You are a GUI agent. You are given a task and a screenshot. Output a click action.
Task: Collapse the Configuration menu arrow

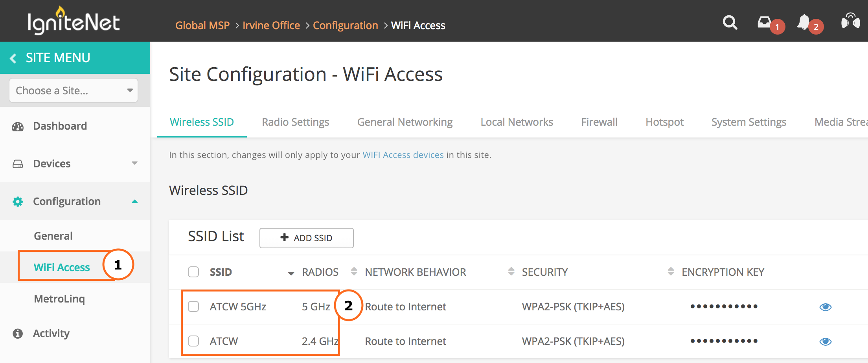point(134,201)
